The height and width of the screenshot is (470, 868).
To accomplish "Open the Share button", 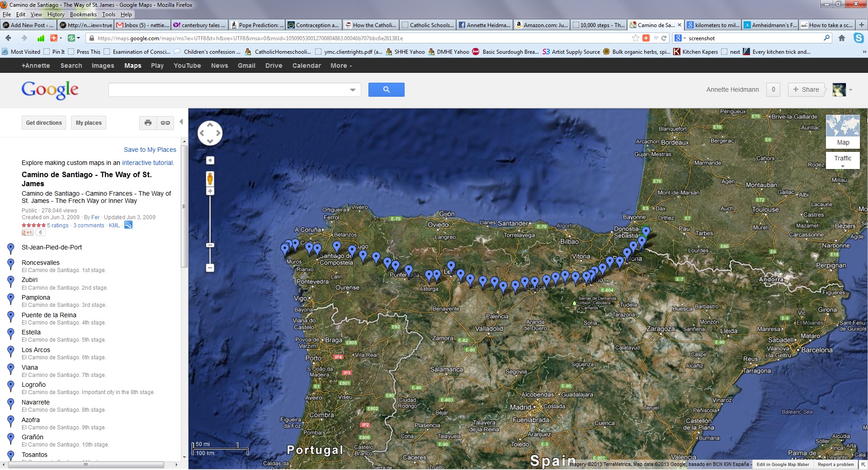I will 806,89.
